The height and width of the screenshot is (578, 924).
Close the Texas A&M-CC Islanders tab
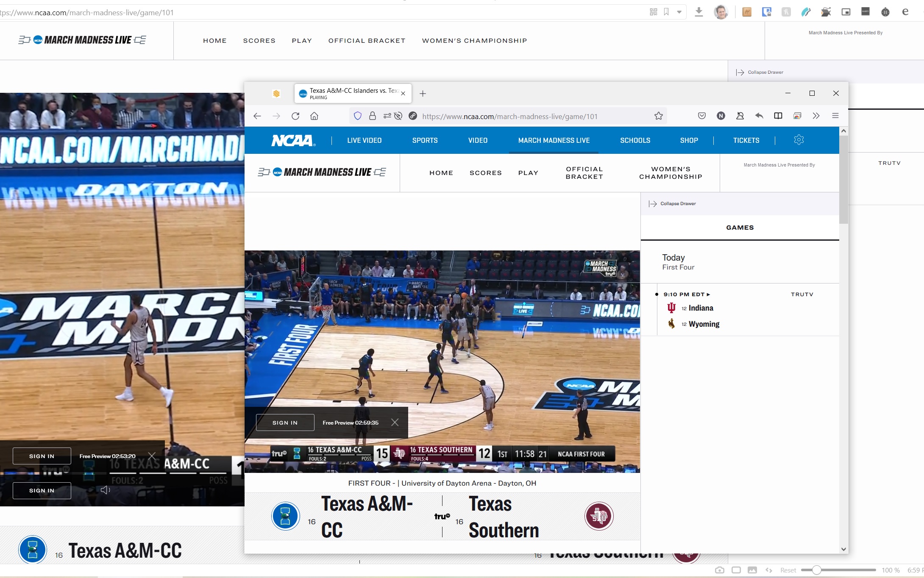click(x=403, y=94)
